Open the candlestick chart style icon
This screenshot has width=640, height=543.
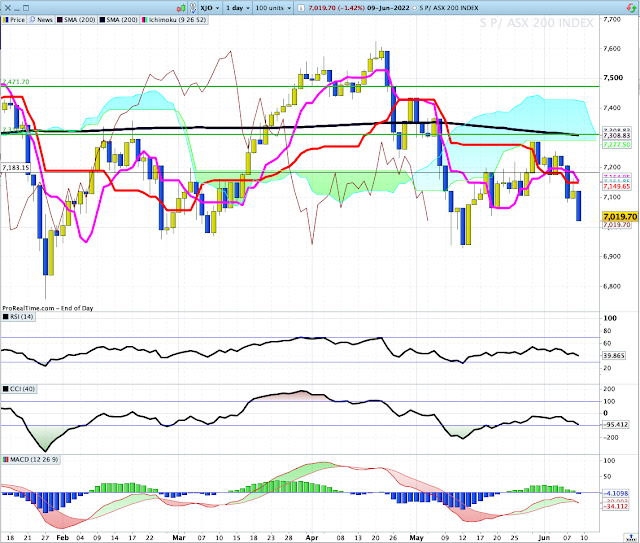coord(180,8)
